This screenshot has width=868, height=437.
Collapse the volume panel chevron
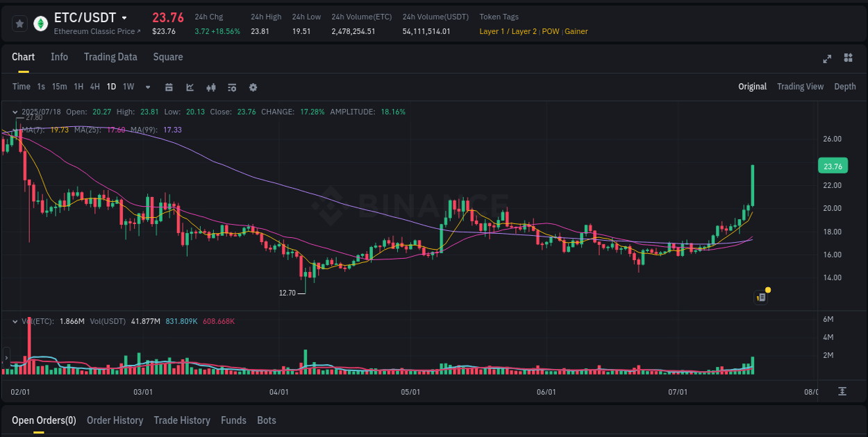pos(14,321)
